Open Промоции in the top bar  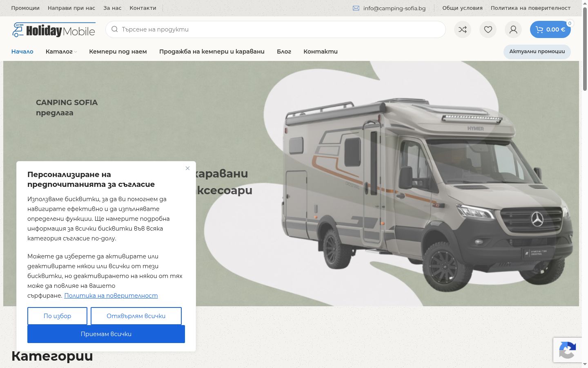25,8
